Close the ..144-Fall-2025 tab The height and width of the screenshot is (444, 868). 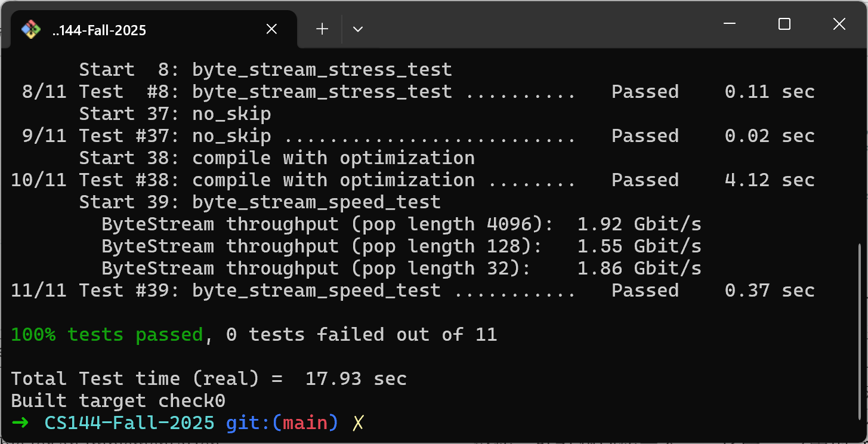(x=271, y=29)
